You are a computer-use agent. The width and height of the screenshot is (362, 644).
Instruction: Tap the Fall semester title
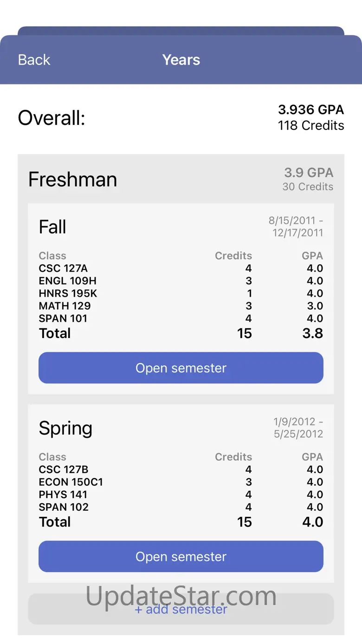tap(52, 227)
